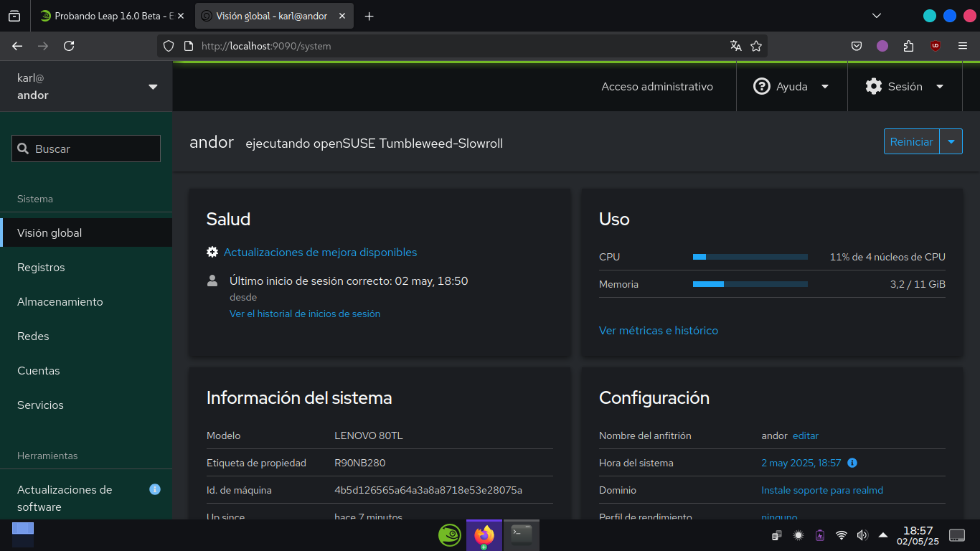980x551 pixels.
Task: Click info badge beside Actualizaciones de software
Action: point(154,489)
